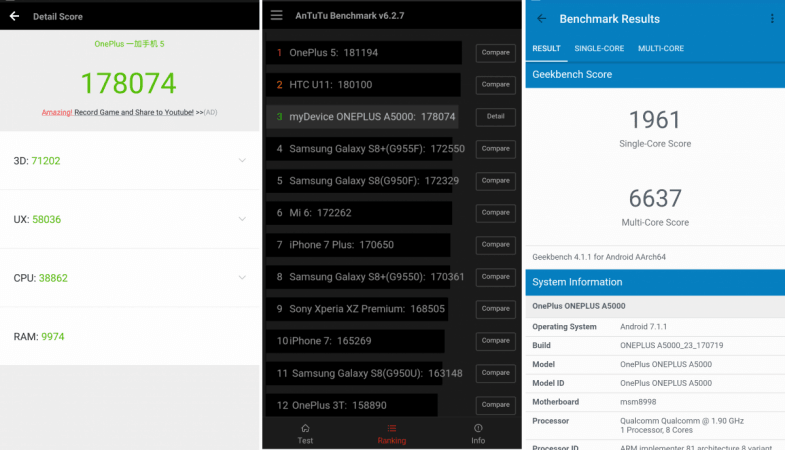Select the myDevice ONEPLUS A5000 ranking row

tap(362, 117)
